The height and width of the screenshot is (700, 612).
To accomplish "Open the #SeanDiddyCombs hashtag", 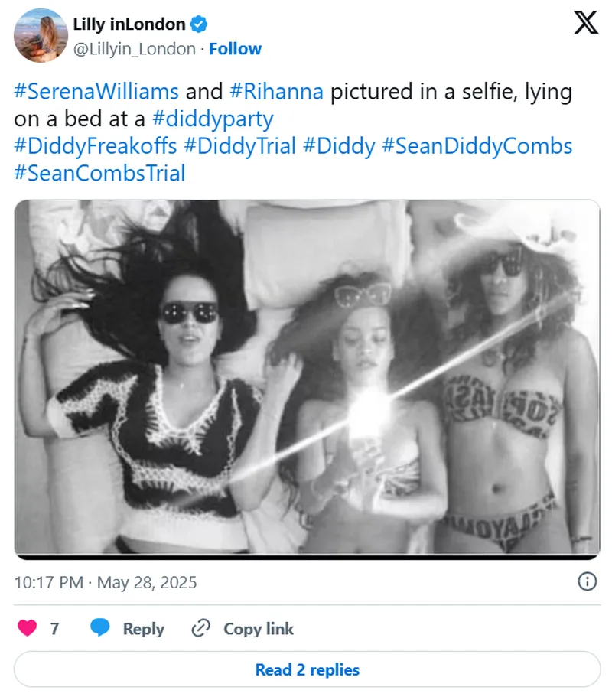I will pos(477,146).
